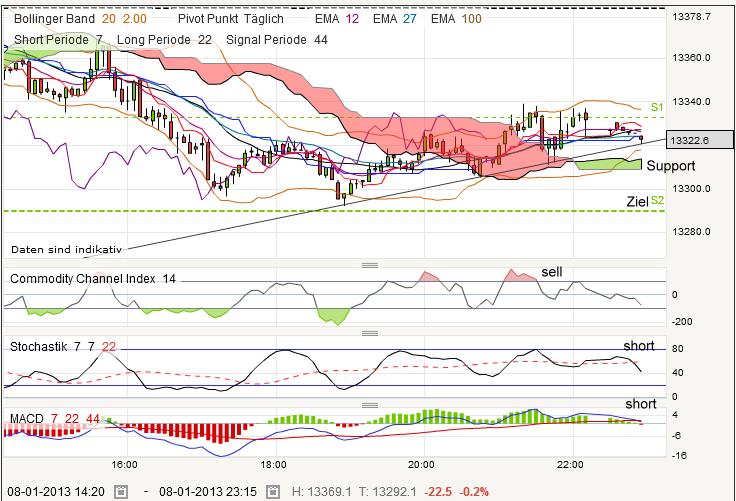Click the 13378.7 price axis label
736x501 pixels.
tap(691, 17)
